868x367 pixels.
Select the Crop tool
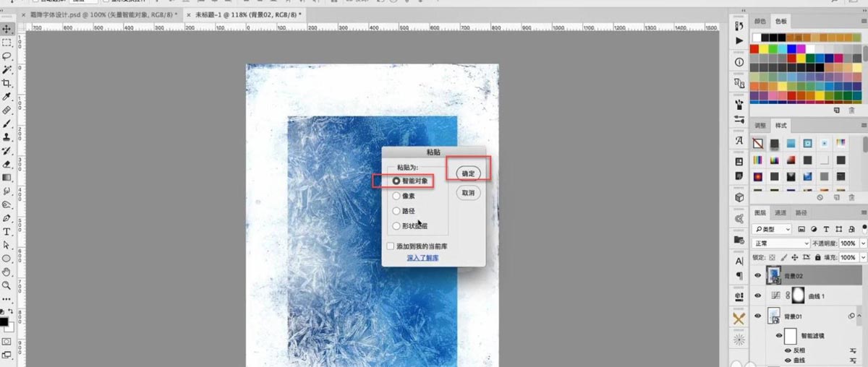tap(7, 83)
